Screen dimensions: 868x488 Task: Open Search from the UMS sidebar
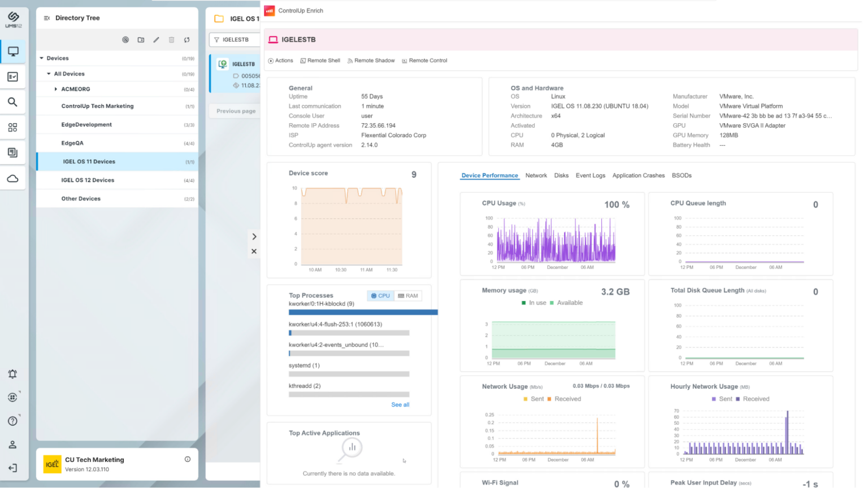[12, 102]
